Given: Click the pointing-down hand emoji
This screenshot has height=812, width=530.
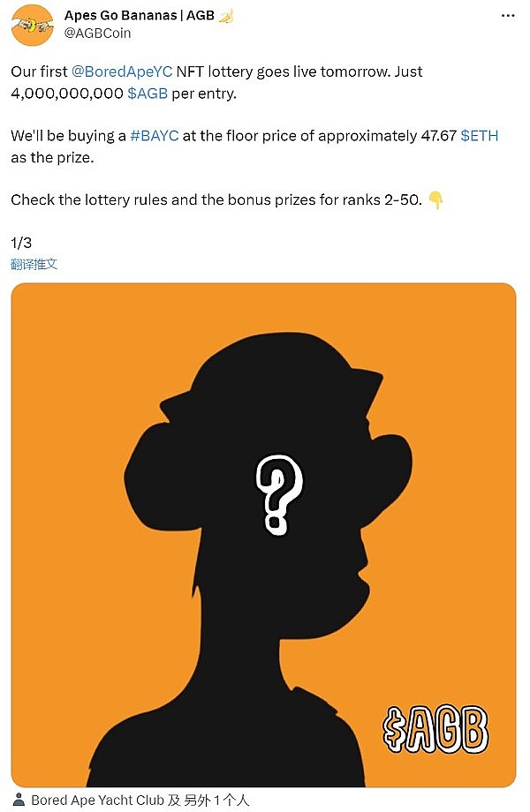Looking at the screenshot, I should (435, 200).
